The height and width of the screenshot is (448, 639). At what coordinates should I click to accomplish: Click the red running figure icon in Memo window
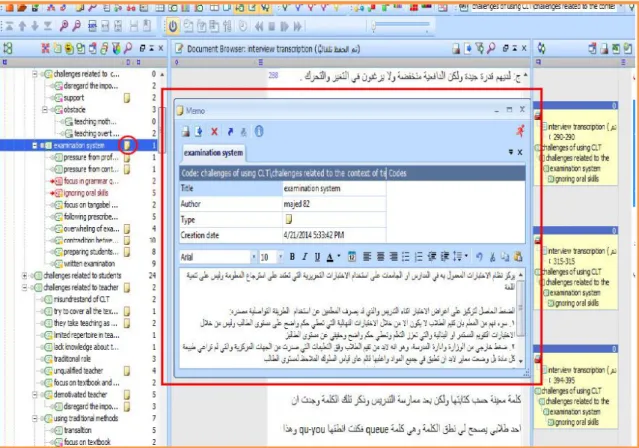tap(520, 130)
